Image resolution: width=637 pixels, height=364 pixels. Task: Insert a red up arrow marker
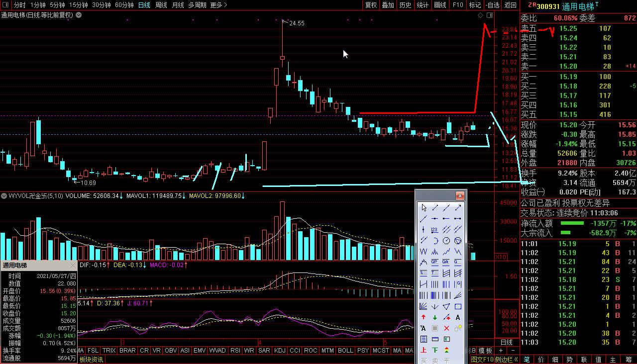[424, 317]
